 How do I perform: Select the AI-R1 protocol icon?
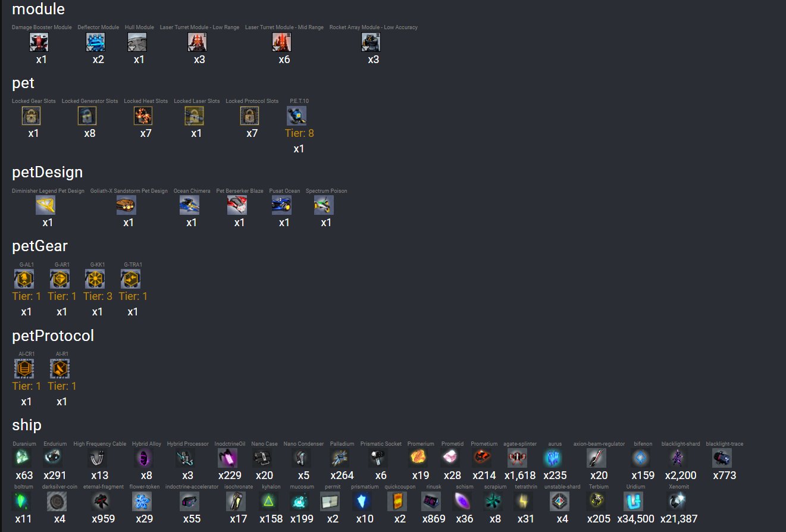click(60, 369)
